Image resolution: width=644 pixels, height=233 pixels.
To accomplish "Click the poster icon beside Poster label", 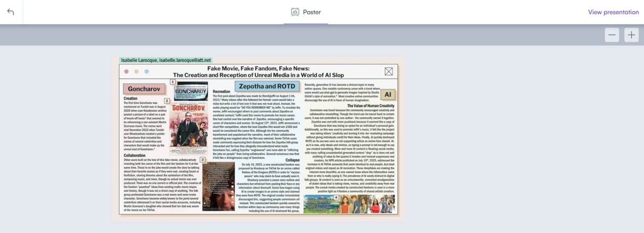I will click(295, 12).
